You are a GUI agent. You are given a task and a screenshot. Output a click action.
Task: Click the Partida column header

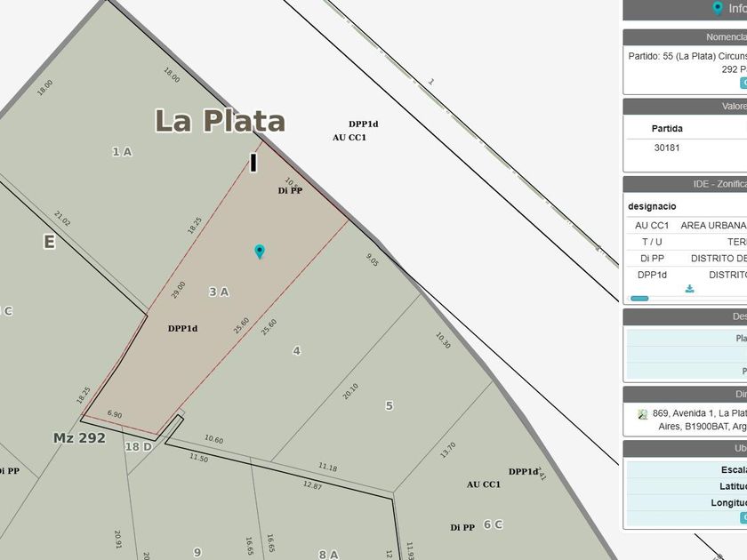(x=667, y=129)
